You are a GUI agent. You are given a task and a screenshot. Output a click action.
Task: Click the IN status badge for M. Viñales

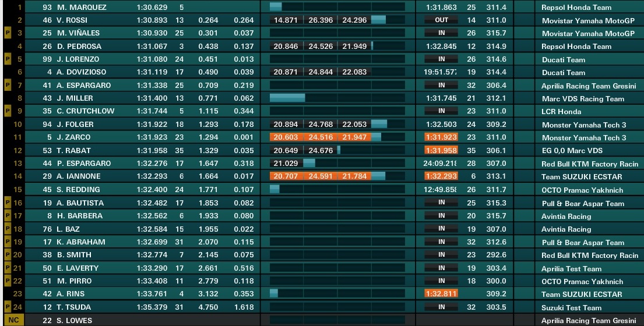click(x=442, y=33)
